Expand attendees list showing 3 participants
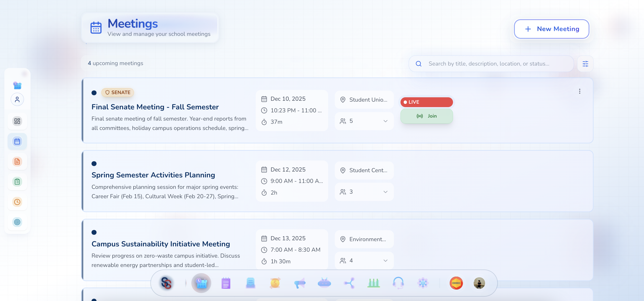This screenshot has height=301, width=644. pos(385,192)
